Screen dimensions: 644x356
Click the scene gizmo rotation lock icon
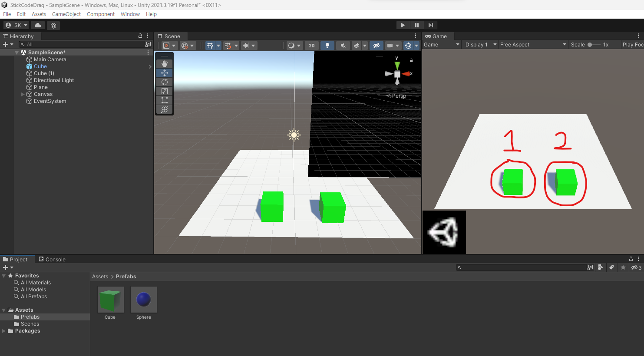pos(411,60)
